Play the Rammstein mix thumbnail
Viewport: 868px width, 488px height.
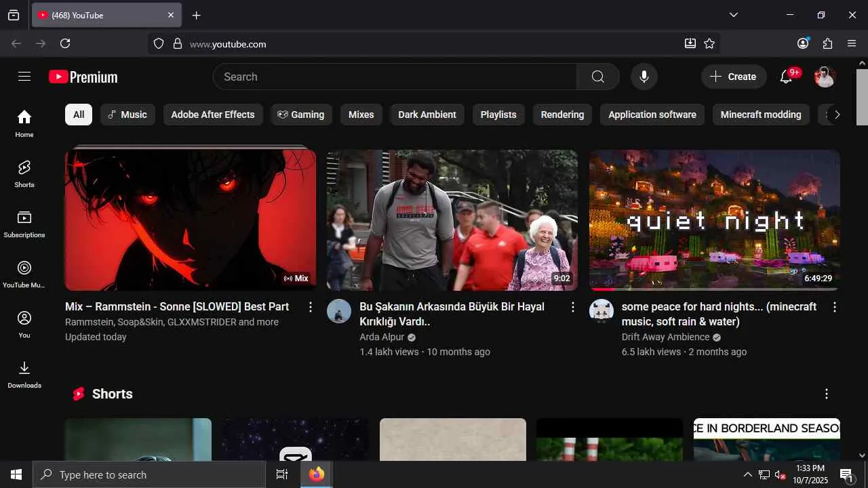[191, 220]
